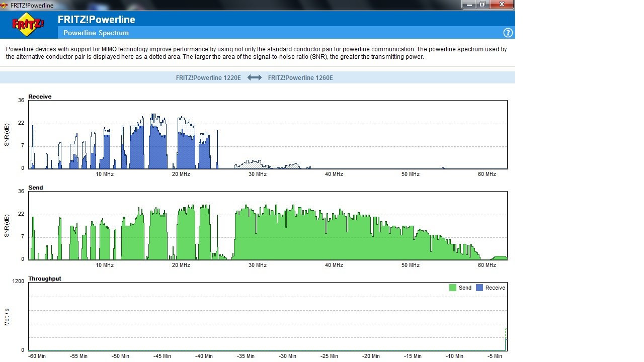Click the MIMO technology description paragraph
This screenshot has height=362, width=644.
(256, 53)
